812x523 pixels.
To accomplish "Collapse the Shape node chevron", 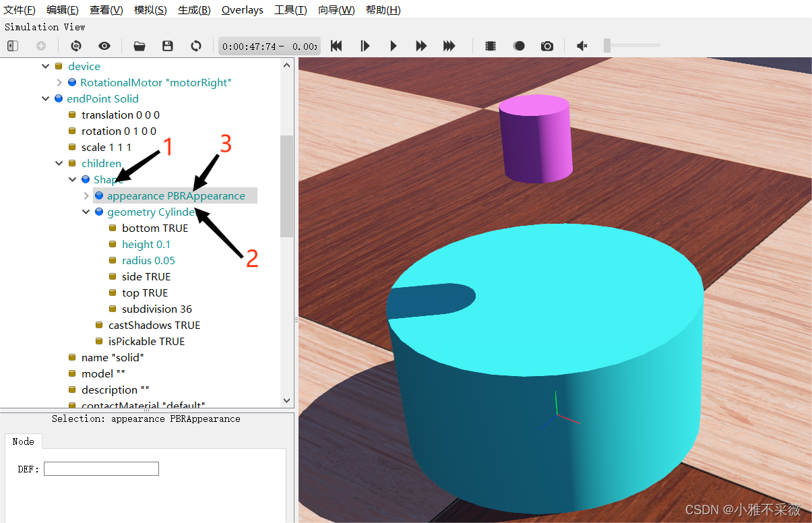I will (73, 179).
